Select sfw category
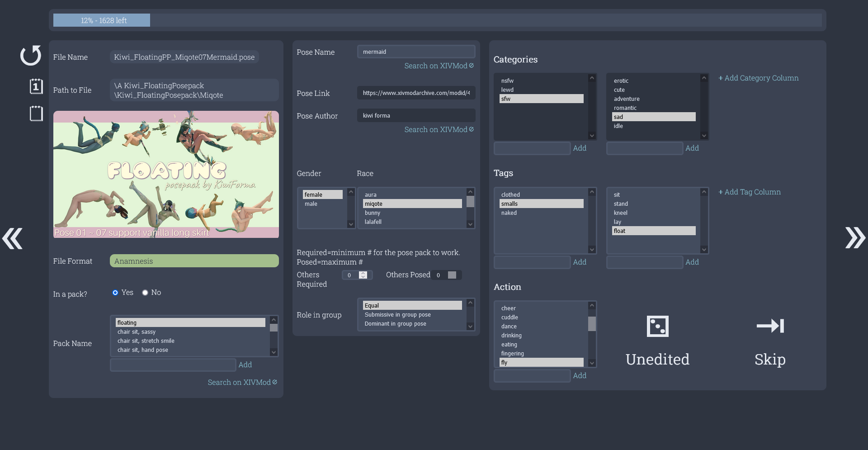The height and width of the screenshot is (450, 868). pos(542,99)
